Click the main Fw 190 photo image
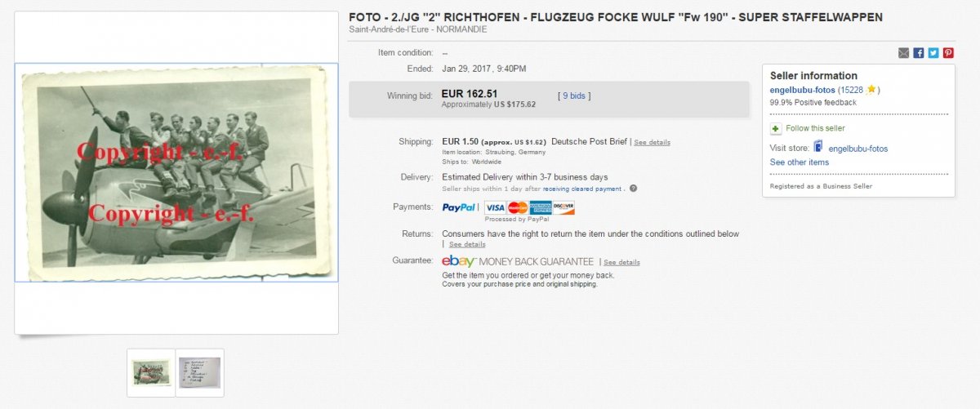 (176, 172)
